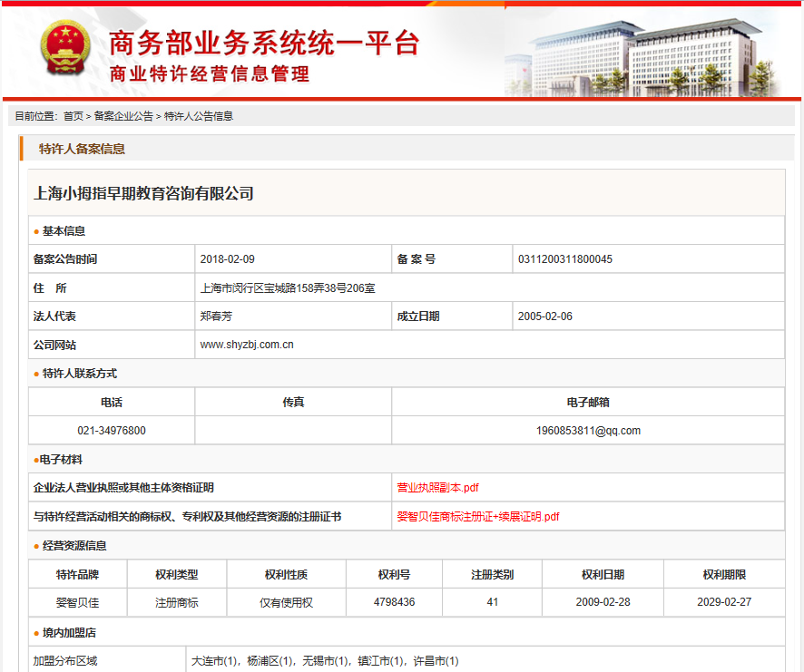The height and width of the screenshot is (672, 804).
Task: Click the 权利类型 column header
Action: coord(176,575)
